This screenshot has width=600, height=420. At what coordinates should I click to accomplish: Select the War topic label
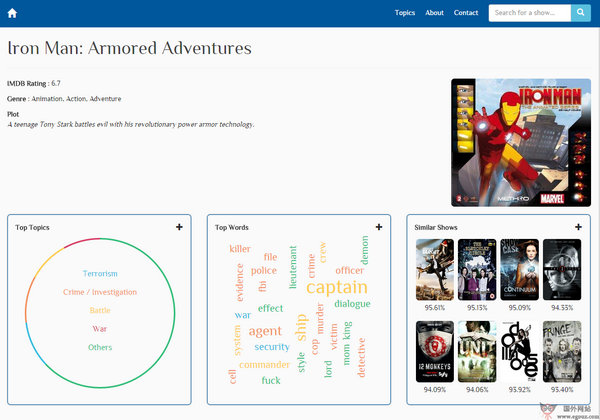pos(99,329)
